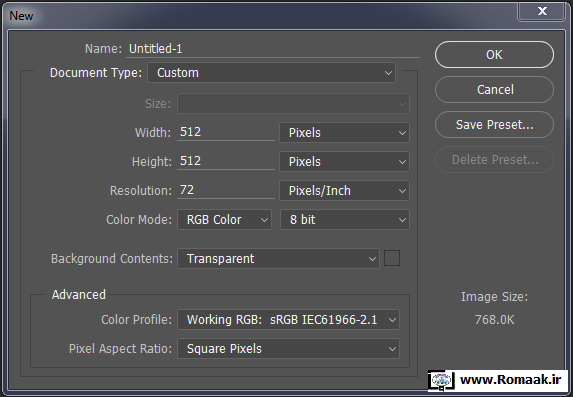The width and height of the screenshot is (573, 397).
Task: Open the Width units dropdown
Action: click(x=344, y=132)
